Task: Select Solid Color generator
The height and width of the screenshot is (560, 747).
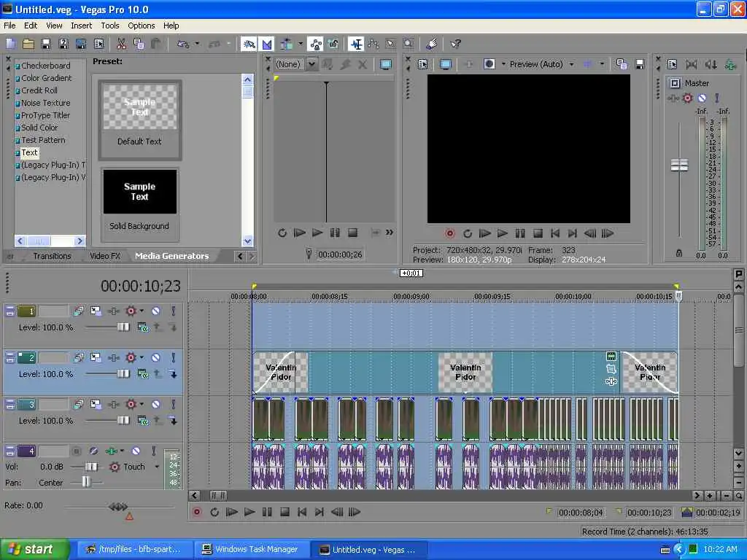Action: coord(39,128)
